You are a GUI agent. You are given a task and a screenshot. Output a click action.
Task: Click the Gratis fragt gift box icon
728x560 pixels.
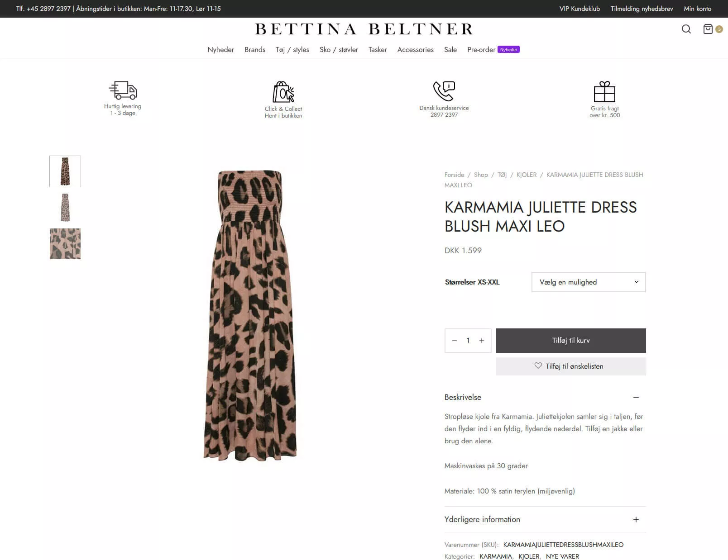tap(605, 92)
